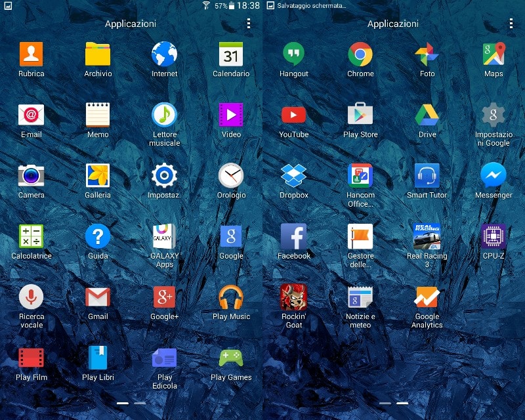Screen dimensions: 525x420
Task: Open Impostazioni Google settings
Action: click(x=493, y=115)
